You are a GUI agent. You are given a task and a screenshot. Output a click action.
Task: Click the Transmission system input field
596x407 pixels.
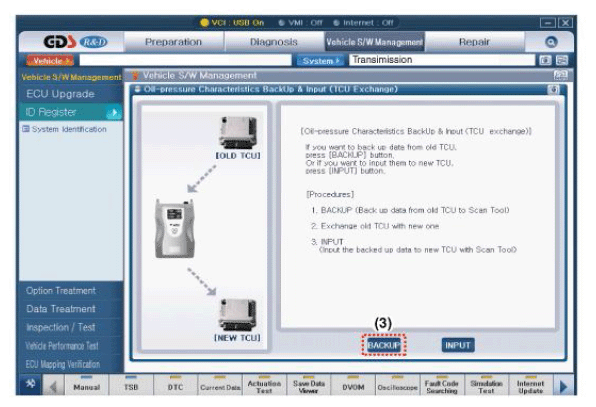click(x=442, y=60)
